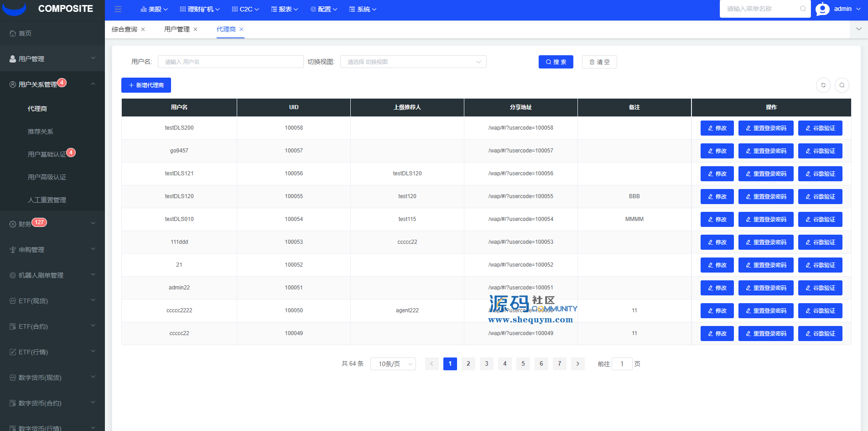Go to page 7 in pagination
Image resolution: width=868 pixels, height=431 pixels.
[560, 364]
